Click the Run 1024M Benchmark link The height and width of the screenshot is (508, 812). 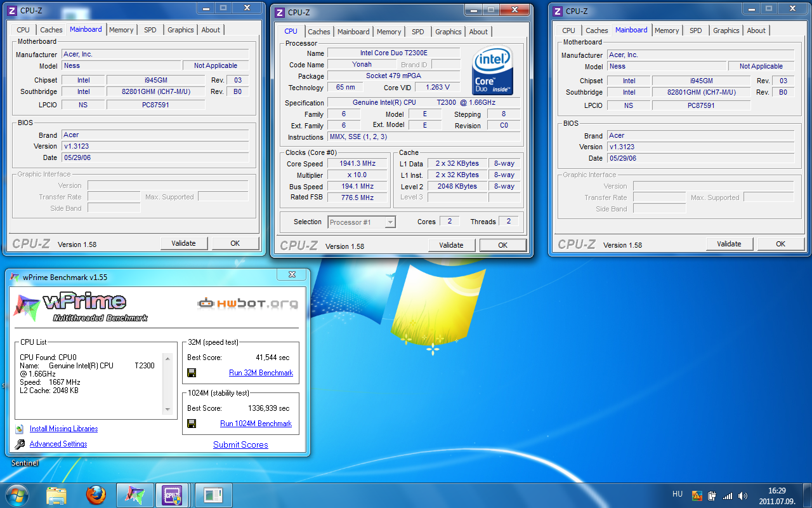coord(256,424)
